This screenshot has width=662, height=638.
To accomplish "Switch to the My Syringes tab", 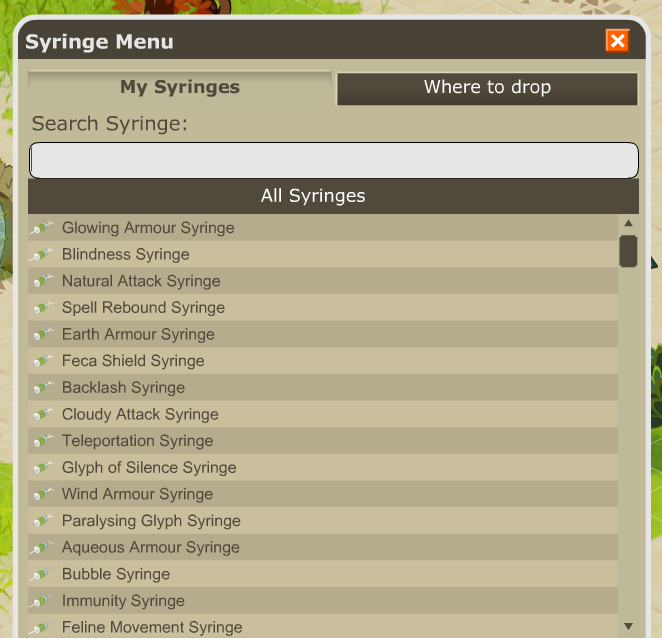I will pyautogui.click(x=179, y=87).
